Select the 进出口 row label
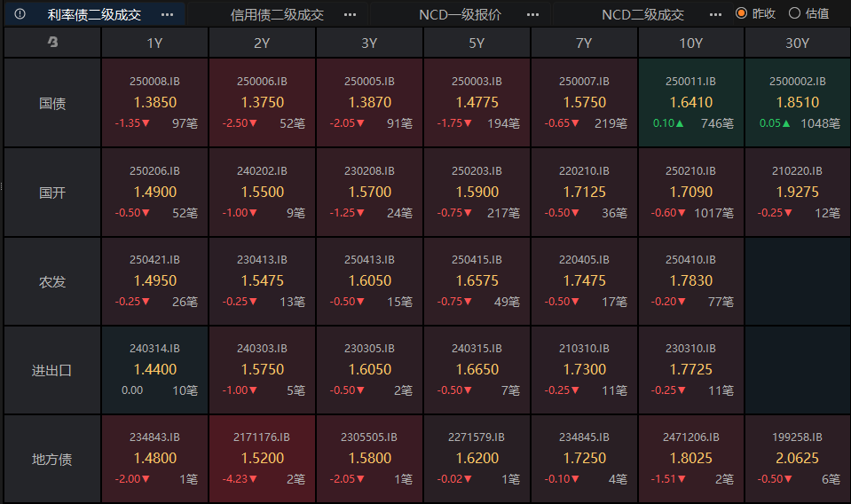This screenshot has height=504, width=851. pyautogui.click(x=52, y=371)
